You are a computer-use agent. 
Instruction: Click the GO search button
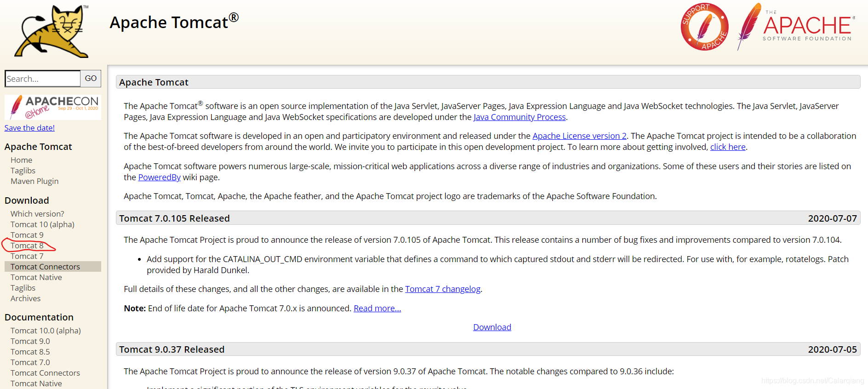click(x=91, y=79)
